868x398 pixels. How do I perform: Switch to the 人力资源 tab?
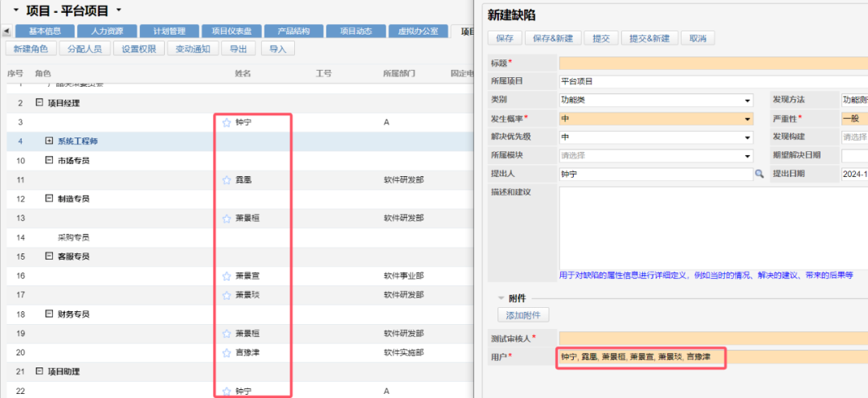tap(107, 31)
